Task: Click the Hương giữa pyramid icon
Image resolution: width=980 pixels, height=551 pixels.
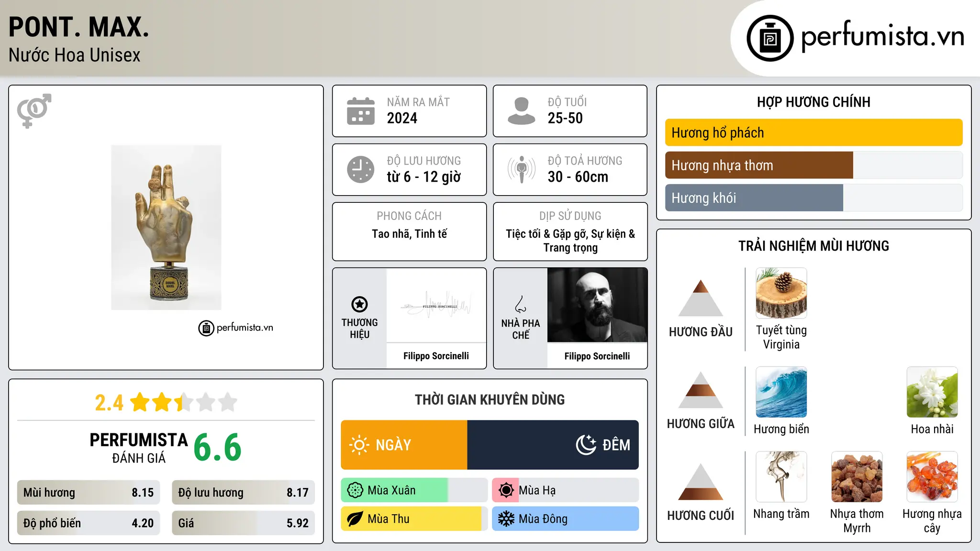Action: tap(701, 390)
